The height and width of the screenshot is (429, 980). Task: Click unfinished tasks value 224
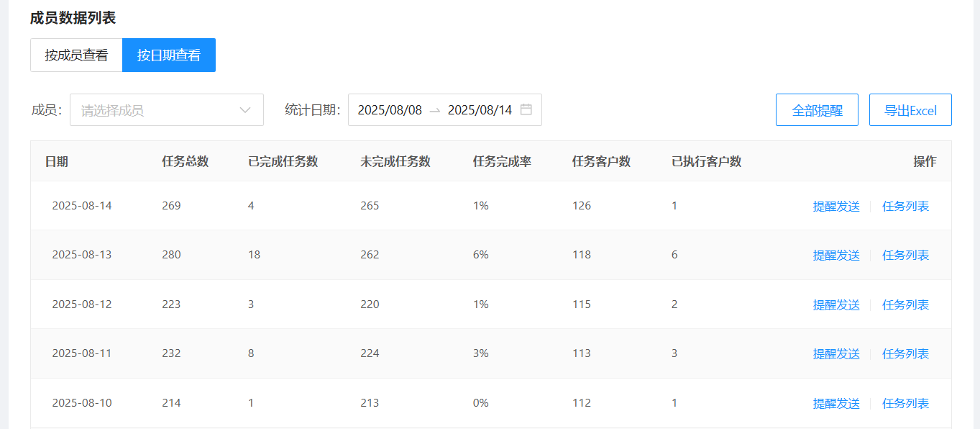pos(370,353)
